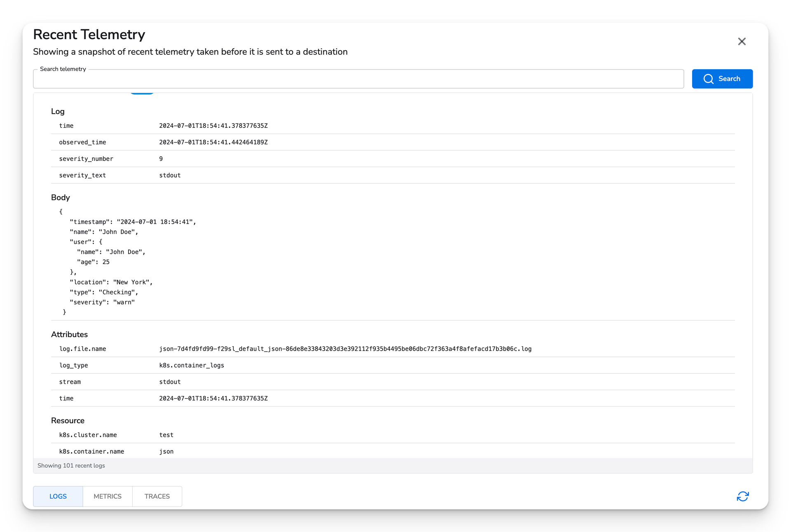Open the TRACES tab
The height and width of the screenshot is (532, 791).
[157, 496]
